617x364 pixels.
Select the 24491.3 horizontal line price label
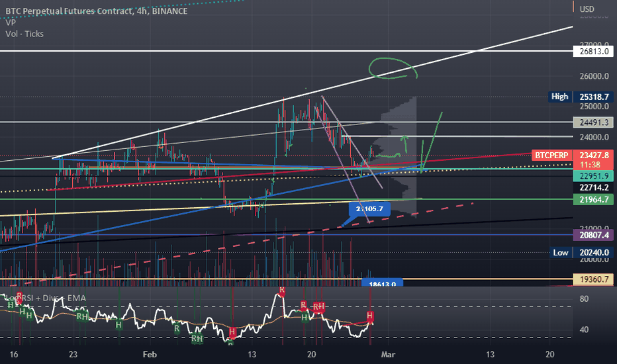coord(593,122)
